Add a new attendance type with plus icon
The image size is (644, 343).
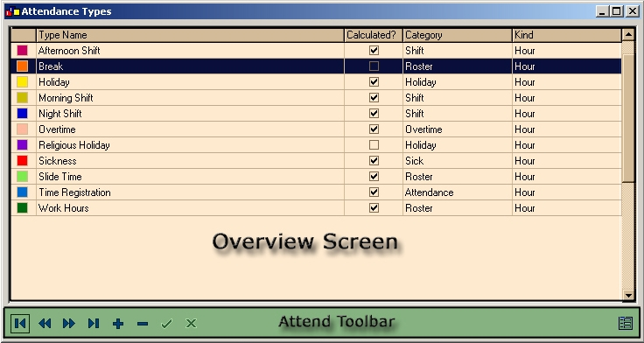pyautogui.click(x=118, y=324)
